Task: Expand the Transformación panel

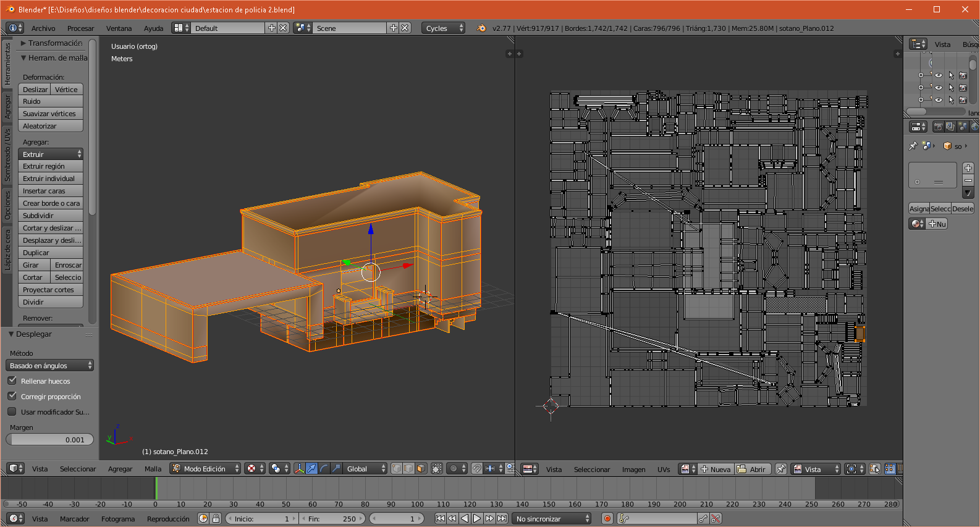Action: (54, 43)
